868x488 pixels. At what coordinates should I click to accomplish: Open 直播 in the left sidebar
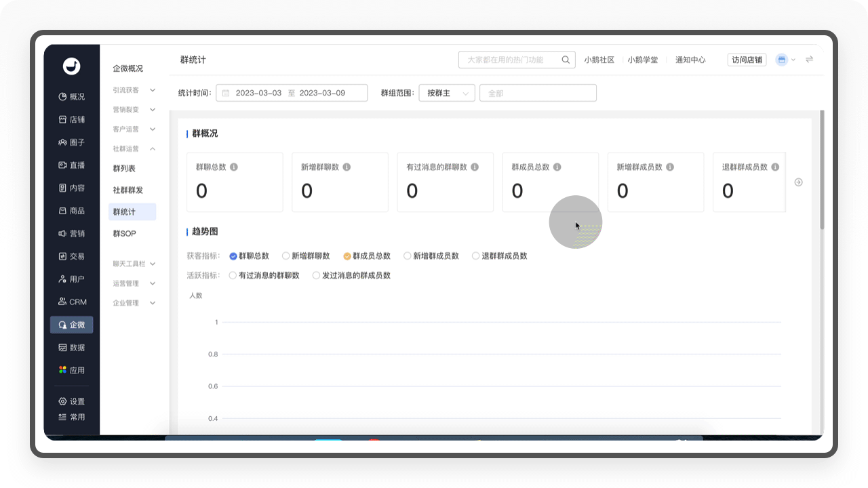[71, 165]
